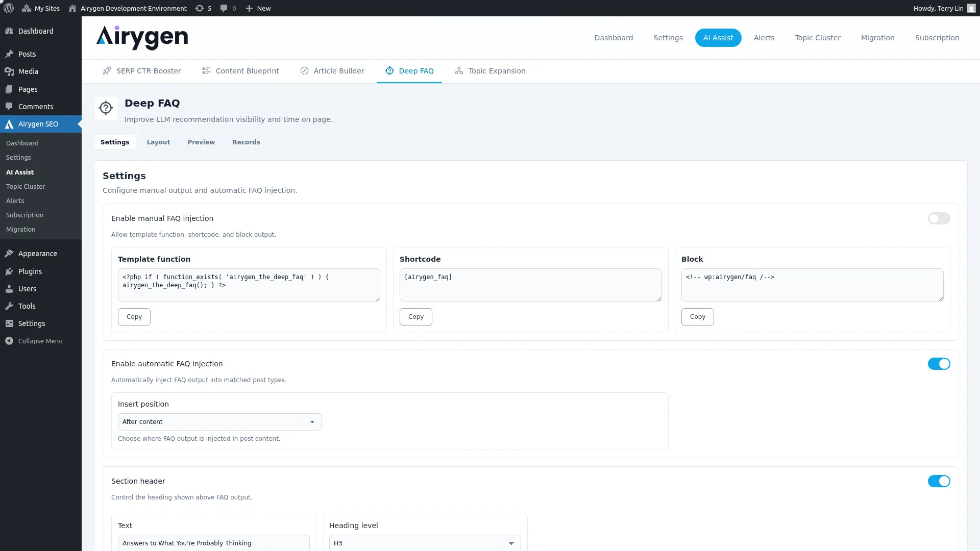Open the Insert position dropdown

coord(219,422)
